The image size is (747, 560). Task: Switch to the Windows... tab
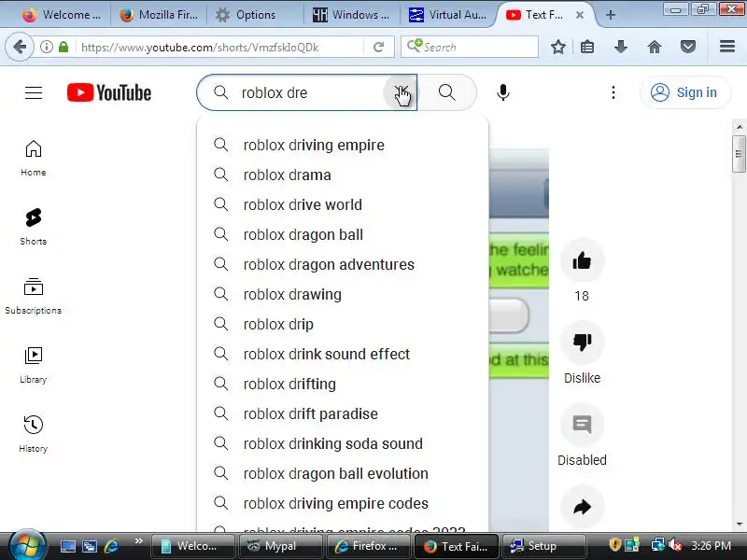coord(352,15)
